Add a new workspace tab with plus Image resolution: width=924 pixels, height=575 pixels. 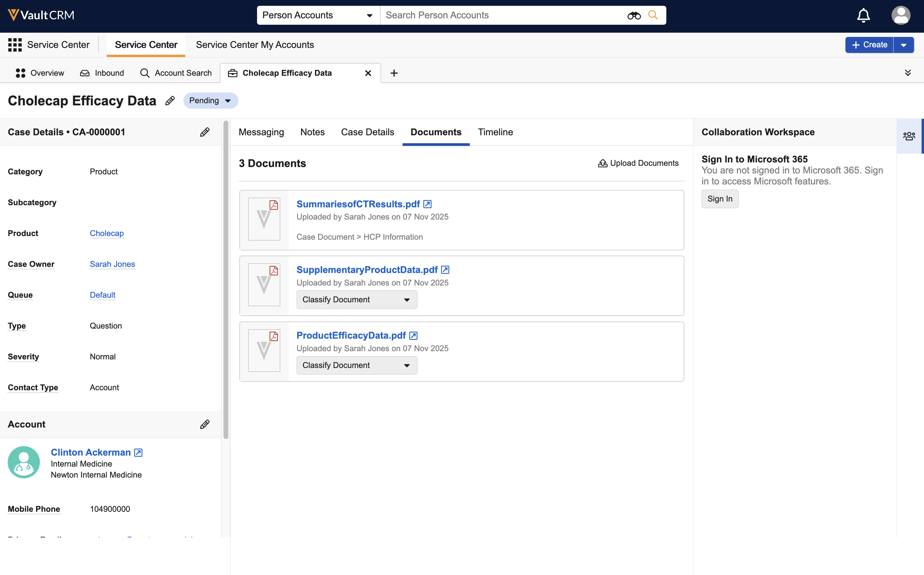click(394, 73)
